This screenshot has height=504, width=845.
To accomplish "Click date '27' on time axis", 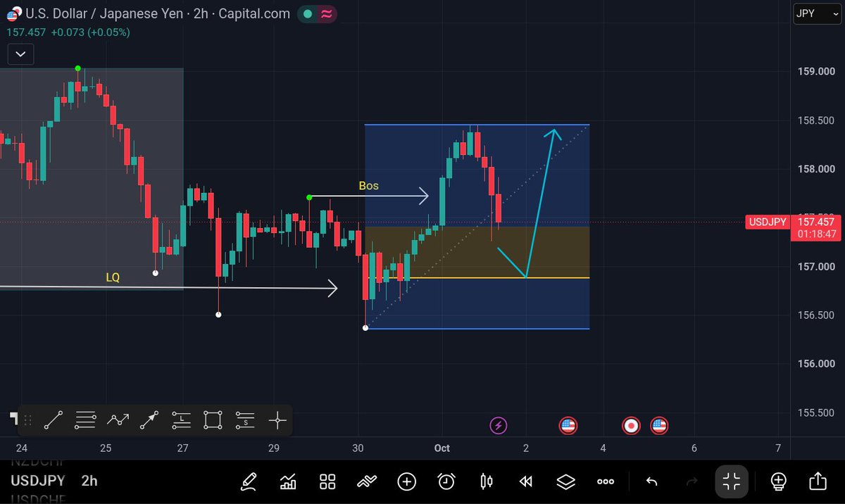I will pyautogui.click(x=183, y=448).
